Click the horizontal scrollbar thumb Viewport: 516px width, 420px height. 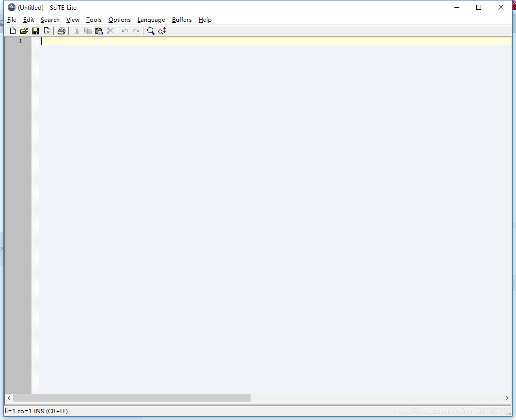coord(132,398)
